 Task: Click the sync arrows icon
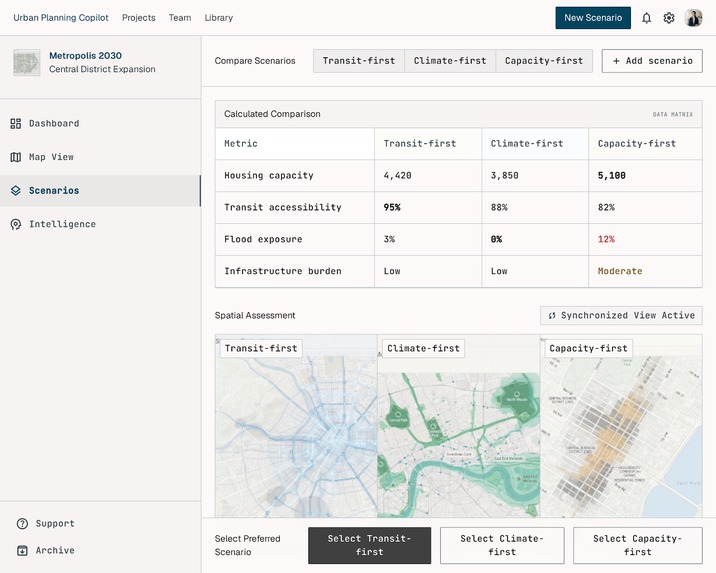[x=552, y=315]
